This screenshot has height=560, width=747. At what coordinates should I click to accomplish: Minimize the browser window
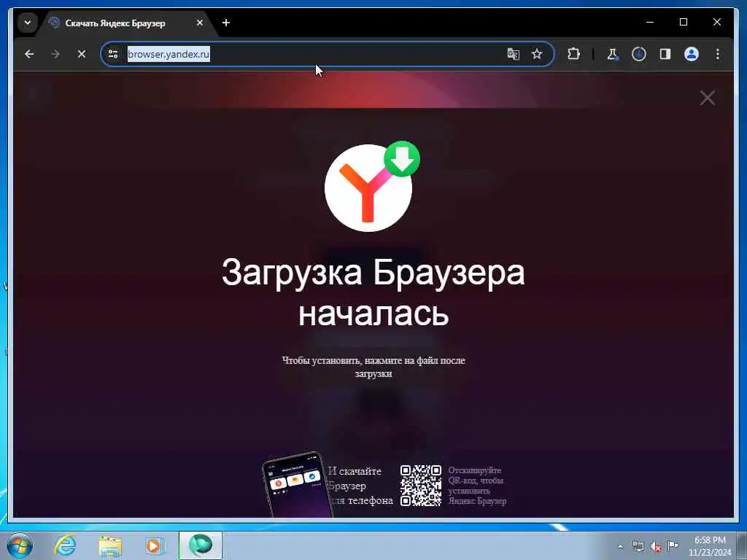650,22
